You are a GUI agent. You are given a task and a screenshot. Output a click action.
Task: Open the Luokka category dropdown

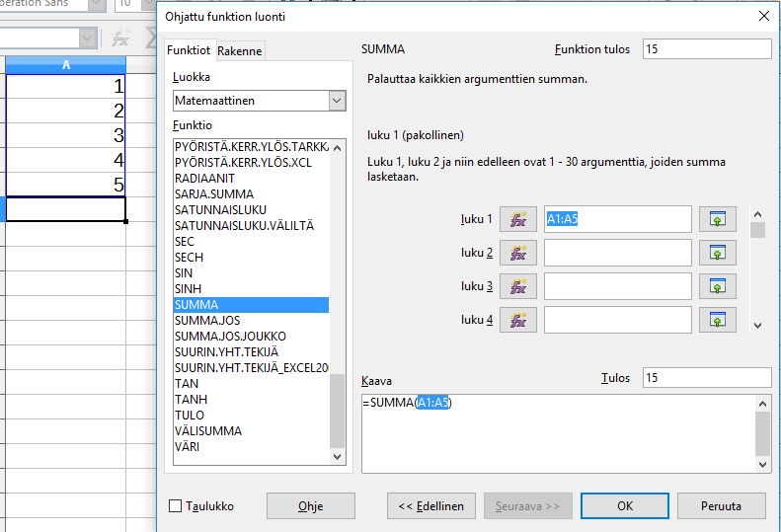tap(337, 101)
